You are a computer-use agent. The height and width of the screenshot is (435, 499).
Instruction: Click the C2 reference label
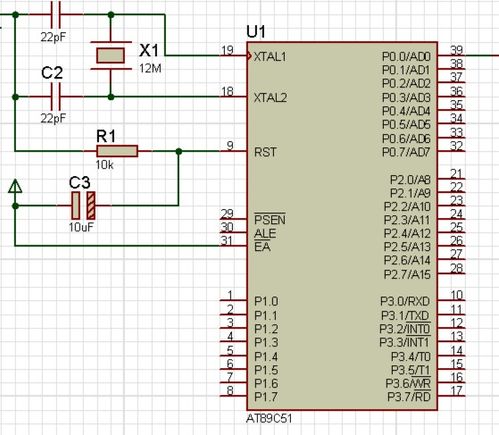point(52,73)
